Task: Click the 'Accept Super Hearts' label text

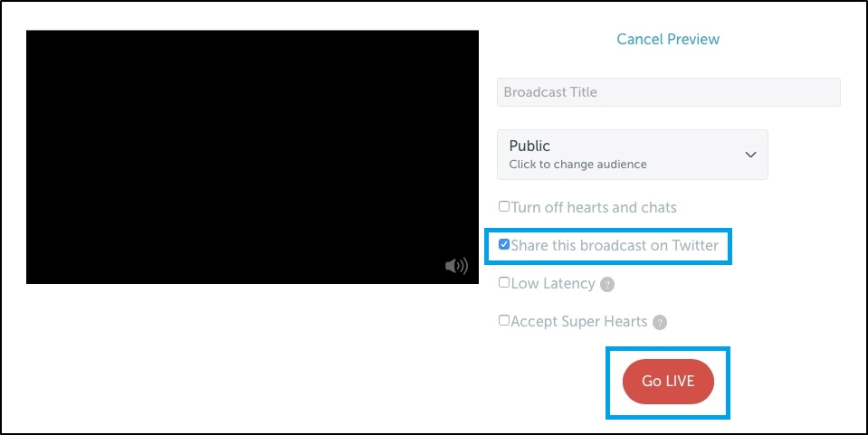Action: click(579, 321)
